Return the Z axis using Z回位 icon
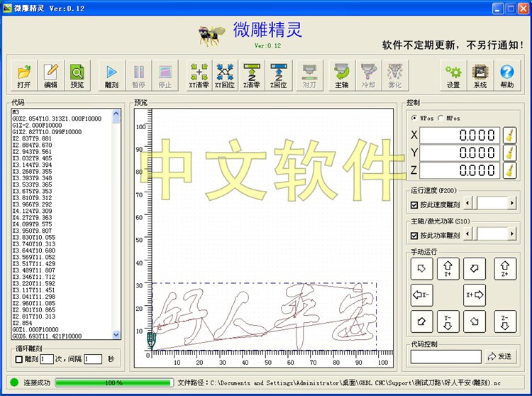This screenshot has height=396, width=532. coord(279,75)
